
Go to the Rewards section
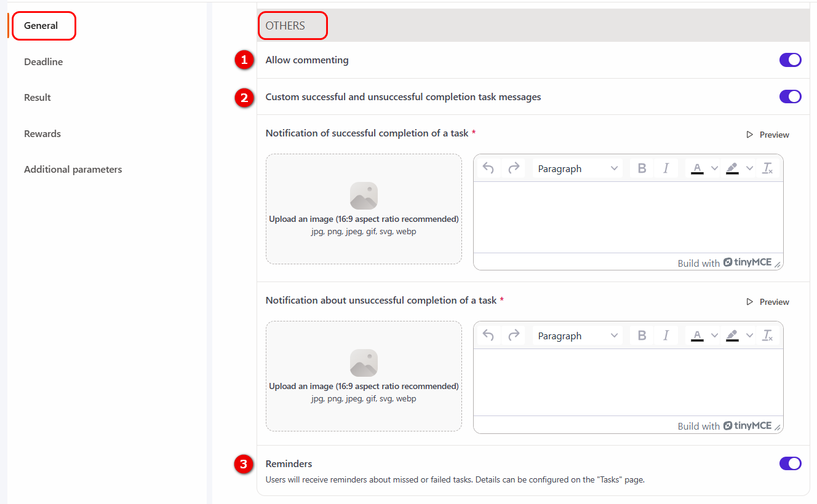pos(42,134)
